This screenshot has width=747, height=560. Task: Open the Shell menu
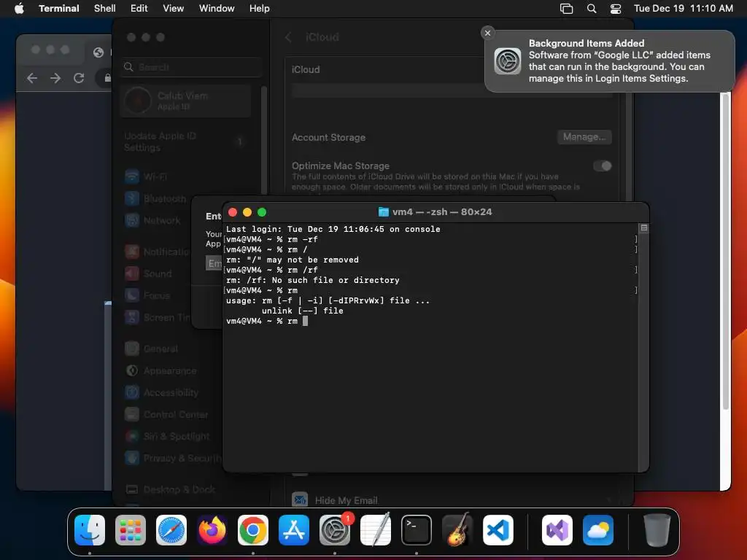[105, 8]
